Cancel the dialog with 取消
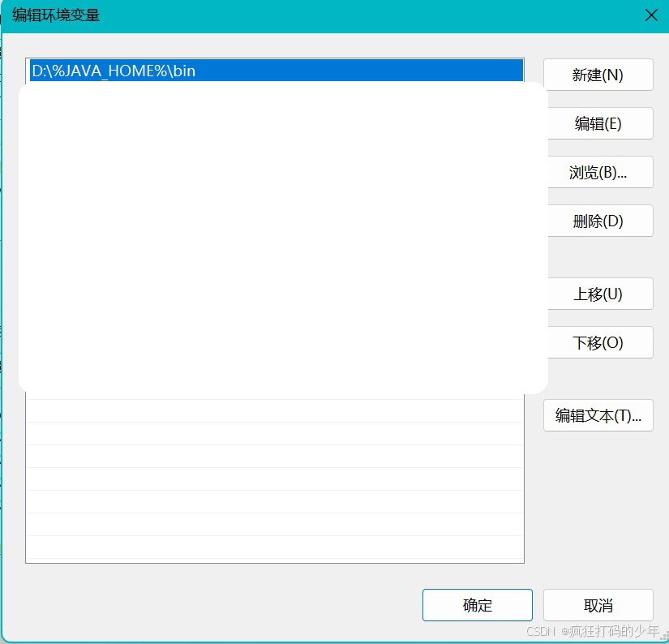The height and width of the screenshot is (644, 669). tap(598, 604)
